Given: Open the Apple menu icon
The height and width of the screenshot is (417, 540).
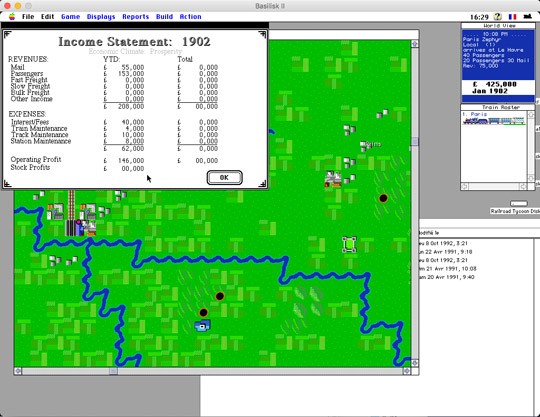Looking at the screenshot, I should click(12, 17).
